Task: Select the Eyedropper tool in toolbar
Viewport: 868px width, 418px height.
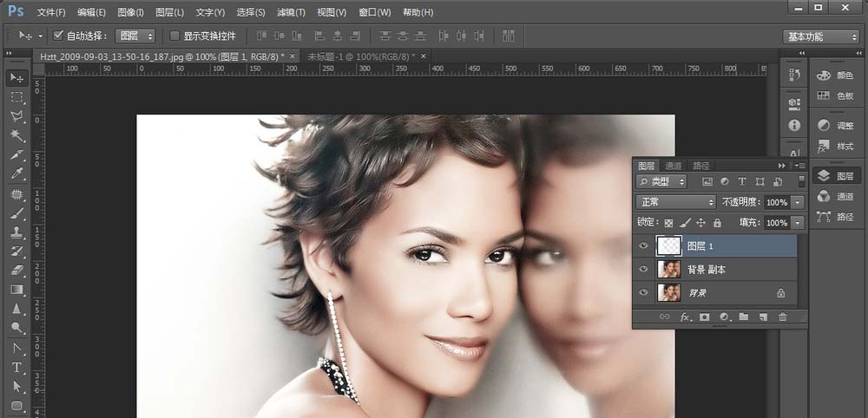Action: 16,174
